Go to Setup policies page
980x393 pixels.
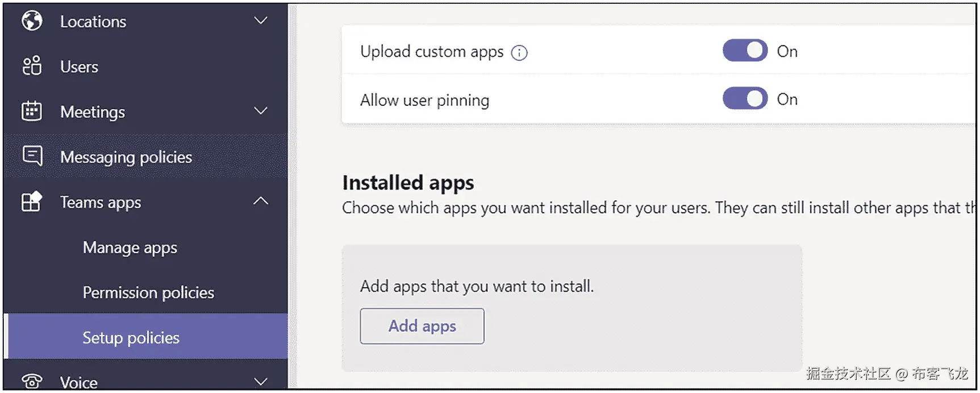click(x=131, y=338)
